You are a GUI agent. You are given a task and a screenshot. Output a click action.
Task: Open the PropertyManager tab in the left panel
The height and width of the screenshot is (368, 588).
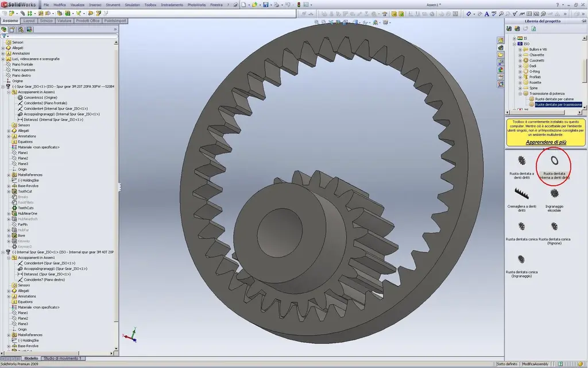[x=12, y=29]
